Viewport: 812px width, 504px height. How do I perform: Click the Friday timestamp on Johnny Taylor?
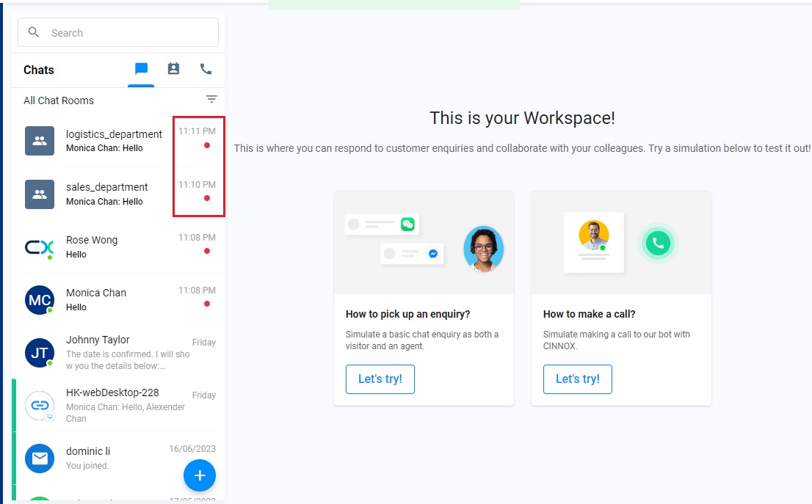(203, 342)
